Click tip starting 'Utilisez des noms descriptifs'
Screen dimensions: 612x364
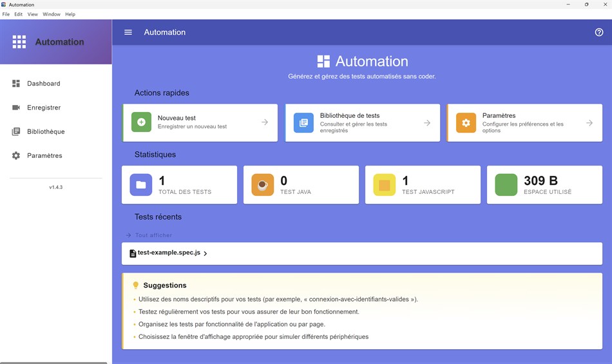278,299
